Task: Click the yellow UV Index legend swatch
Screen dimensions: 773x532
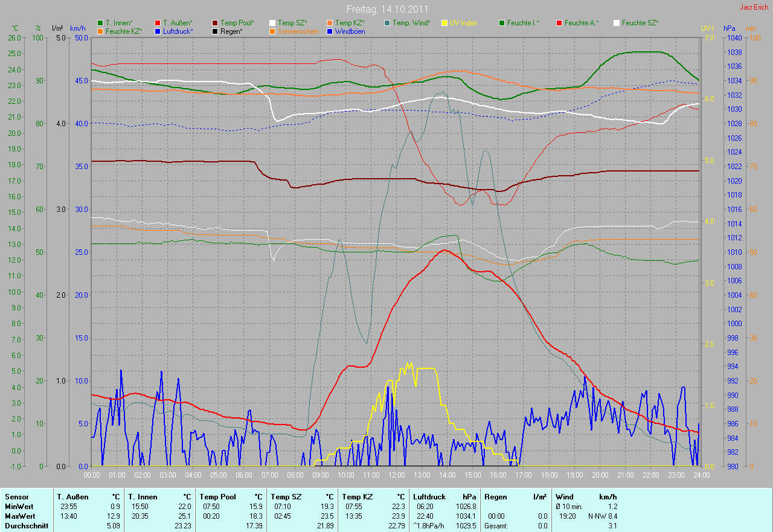Action: [x=444, y=23]
